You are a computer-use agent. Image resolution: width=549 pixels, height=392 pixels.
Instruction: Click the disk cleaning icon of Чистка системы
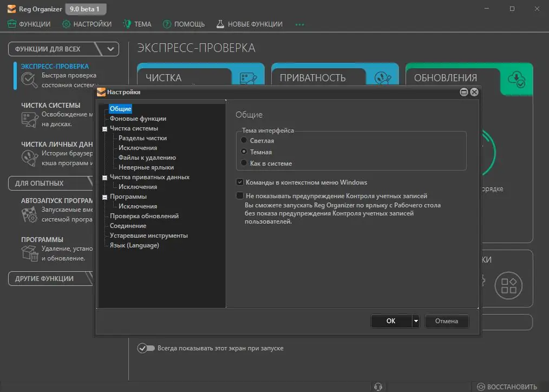coord(30,120)
